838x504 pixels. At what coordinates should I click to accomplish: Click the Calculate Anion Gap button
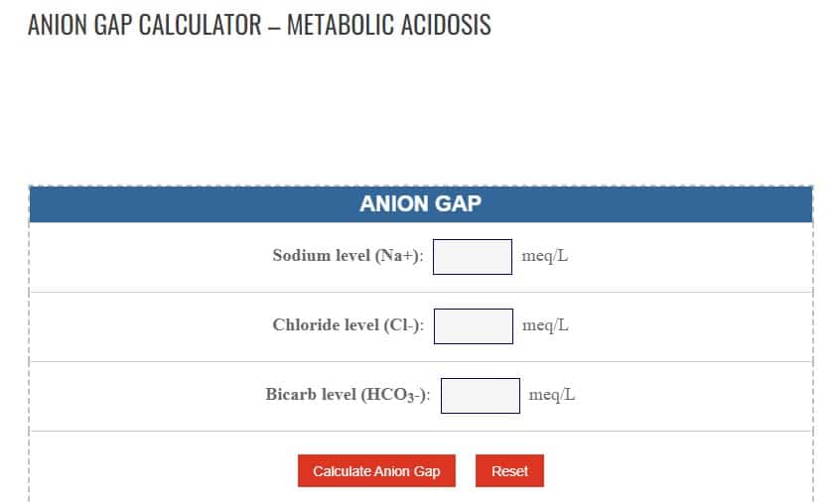376,471
